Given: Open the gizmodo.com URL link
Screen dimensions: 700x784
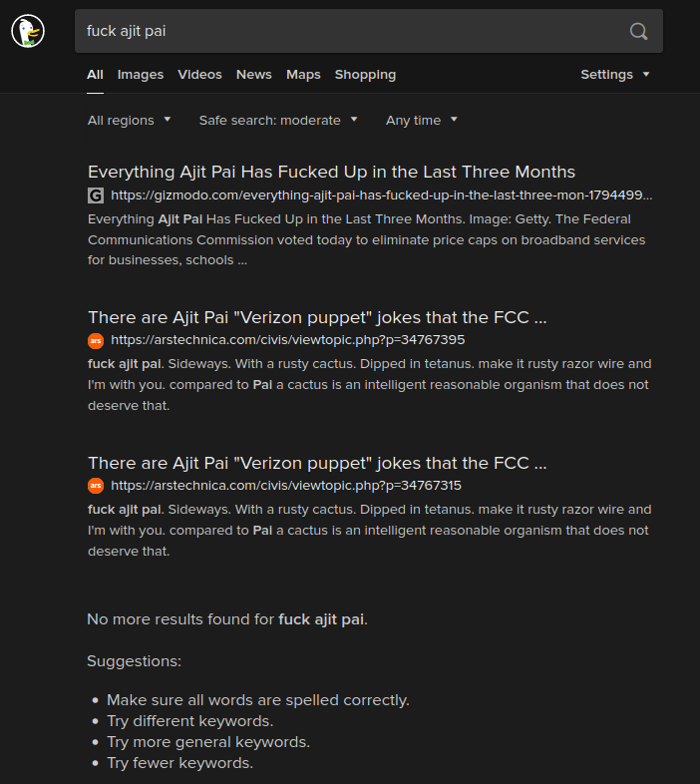Looking at the screenshot, I should pos(382,195).
